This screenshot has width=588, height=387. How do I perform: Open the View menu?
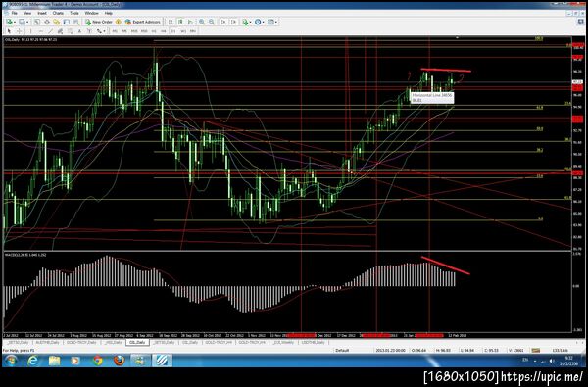[27, 13]
